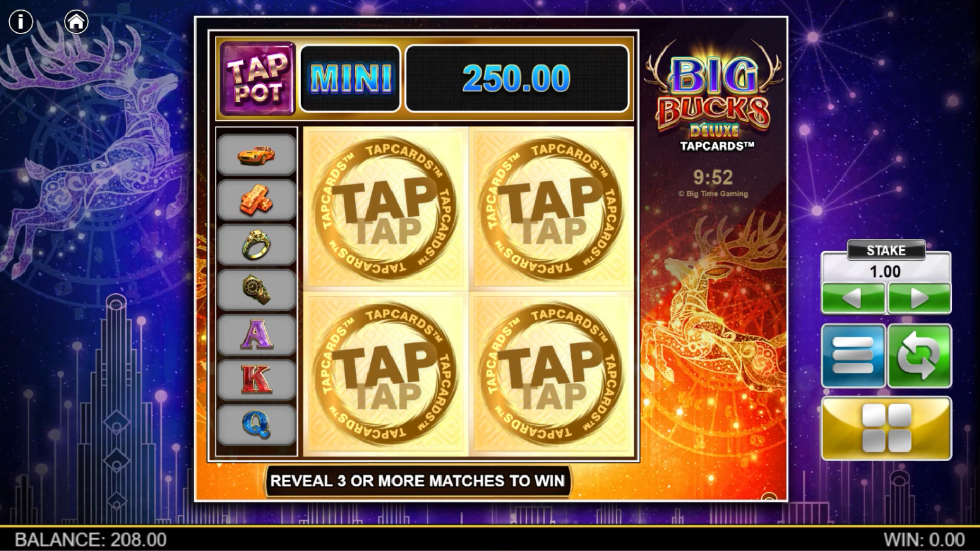980x551 pixels.
Task: Select the blue Q card symbol
Action: (x=256, y=425)
